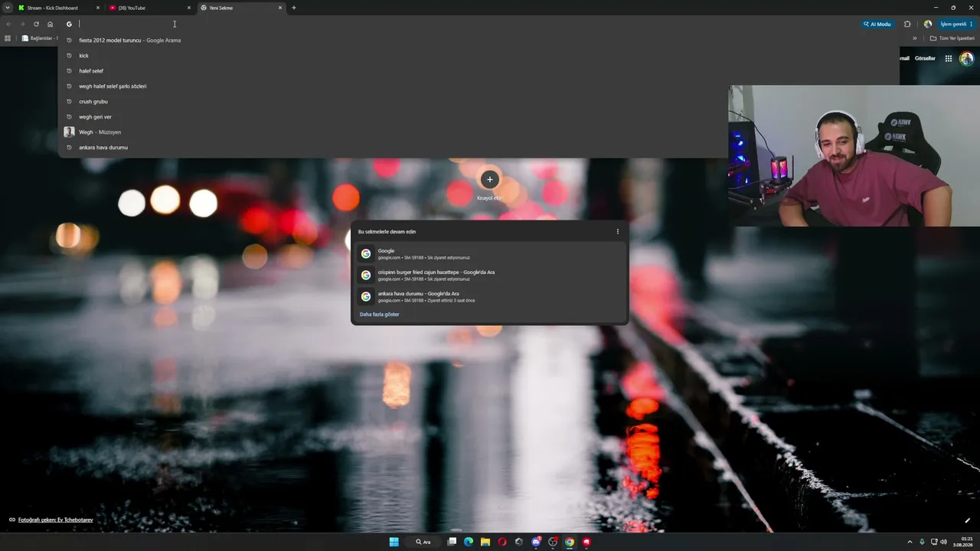The height and width of the screenshot is (551, 980).
Task: Go forward with the browser forward arrow
Action: point(22,24)
